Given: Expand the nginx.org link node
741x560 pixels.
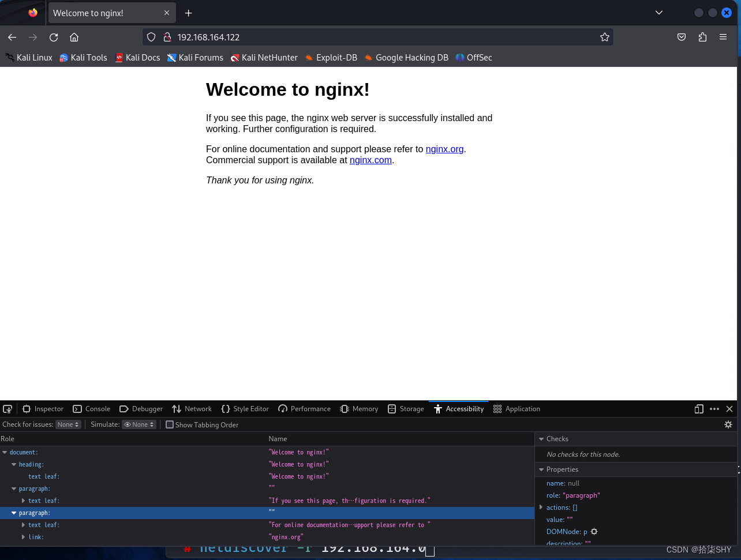Looking at the screenshot, I should tap(23, 538).
